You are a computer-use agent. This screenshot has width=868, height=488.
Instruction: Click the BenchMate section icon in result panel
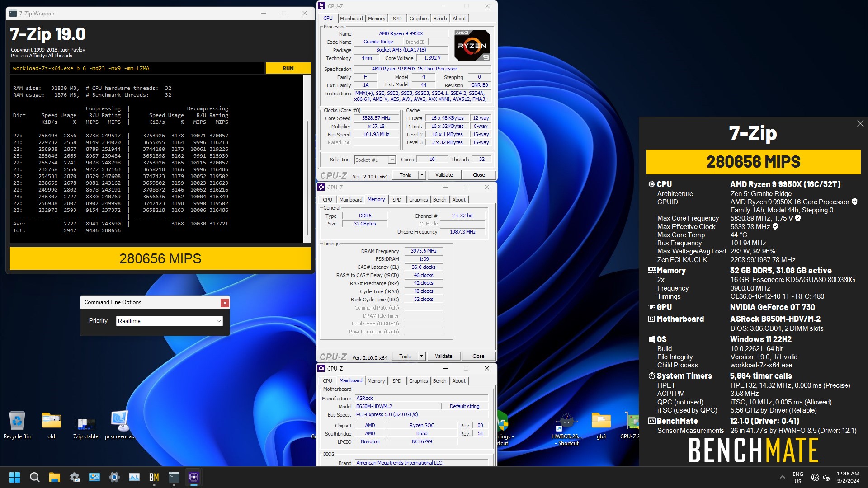click(x=651, y=421)
